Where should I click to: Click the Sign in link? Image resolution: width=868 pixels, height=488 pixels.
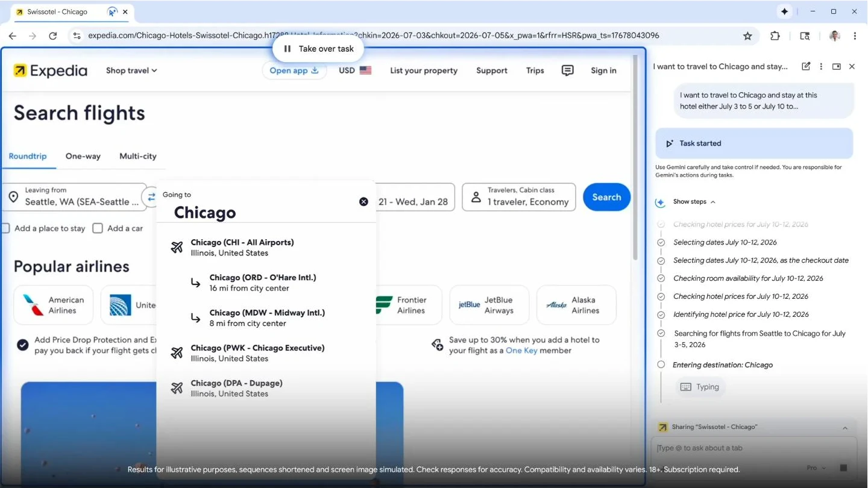[x=603, y=70]
